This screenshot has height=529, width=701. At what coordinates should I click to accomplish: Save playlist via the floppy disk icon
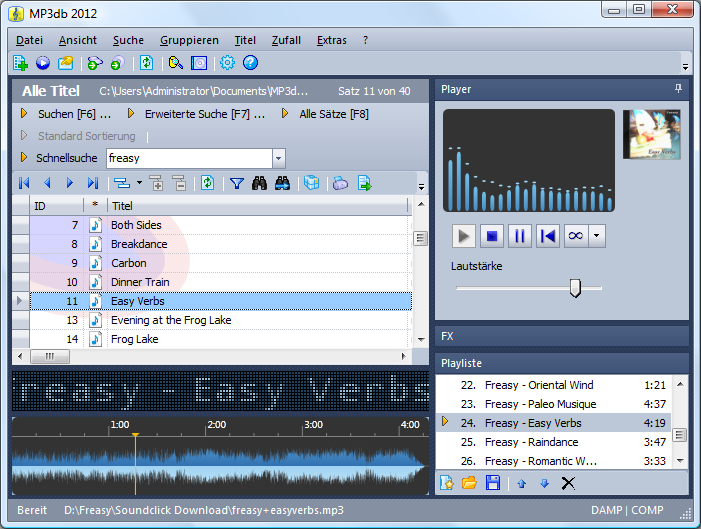(493, 483)
